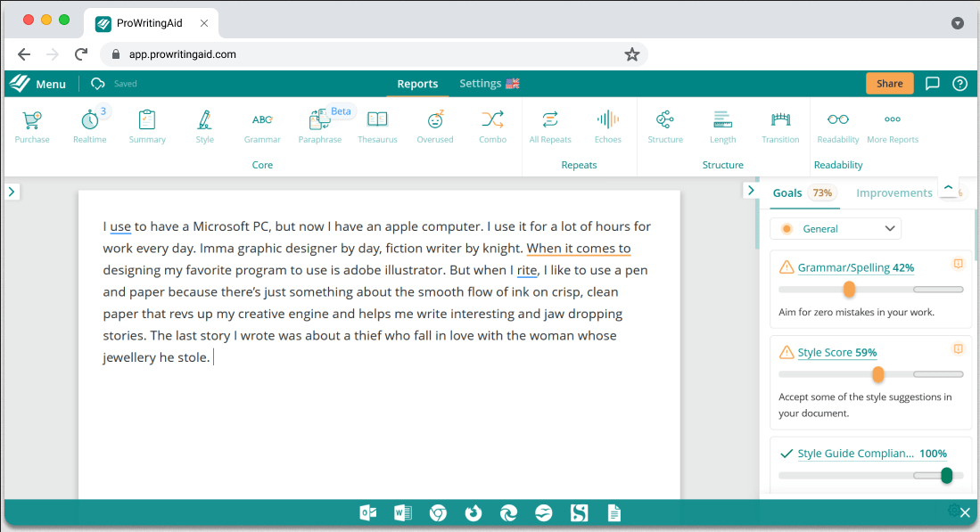Image resolution: width=980 pixels, height=532 pixels.
Task: Click the orange Share button
Action: coord(889,84)
